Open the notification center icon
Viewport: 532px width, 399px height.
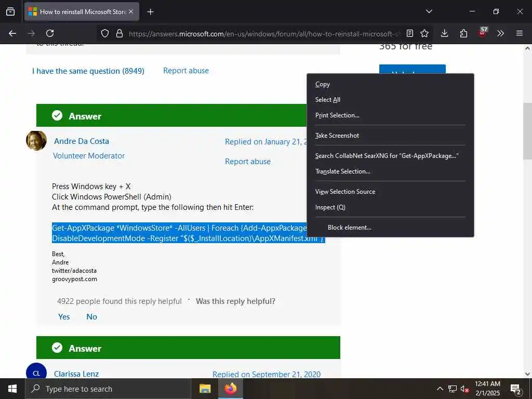517,389
